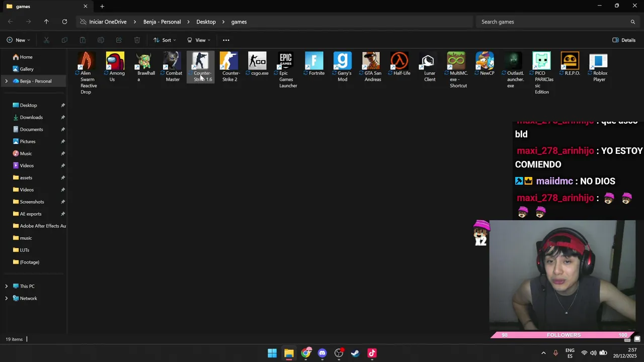Go up one folder level

tap(46, 22)
